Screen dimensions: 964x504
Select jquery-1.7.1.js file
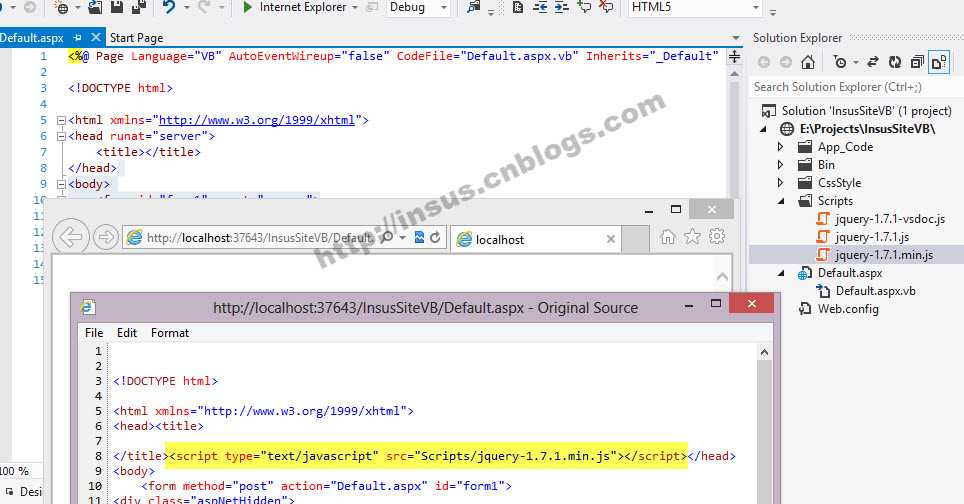tap(872, 237)
